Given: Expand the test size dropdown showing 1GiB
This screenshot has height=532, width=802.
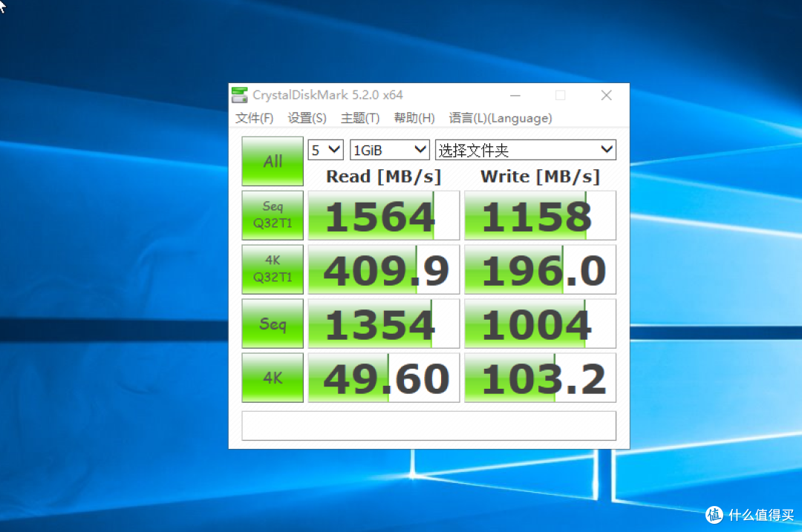Looking at the screenshot, I should click(389, 150).
